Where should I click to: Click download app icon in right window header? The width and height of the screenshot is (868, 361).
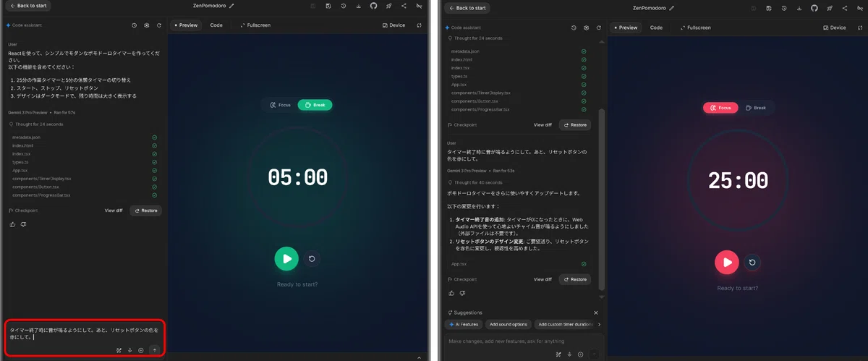[799, 8]
